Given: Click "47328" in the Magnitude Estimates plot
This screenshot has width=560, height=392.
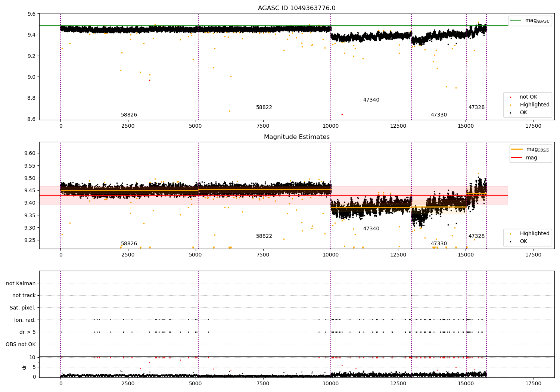Looking at the screenshot, I should pyautogui.click(x=476, y=236).
